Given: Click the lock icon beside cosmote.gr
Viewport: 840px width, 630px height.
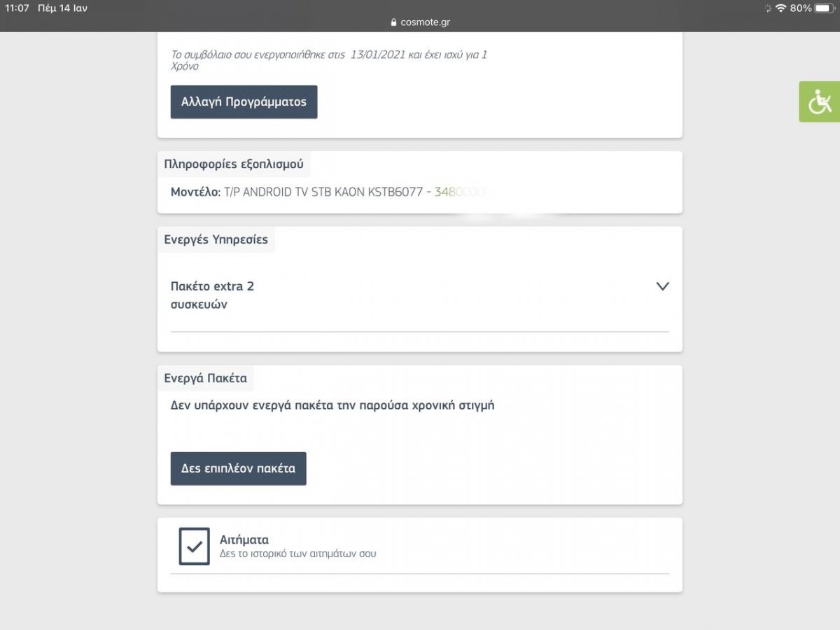Looking at the screenshot, I should 394,22.
